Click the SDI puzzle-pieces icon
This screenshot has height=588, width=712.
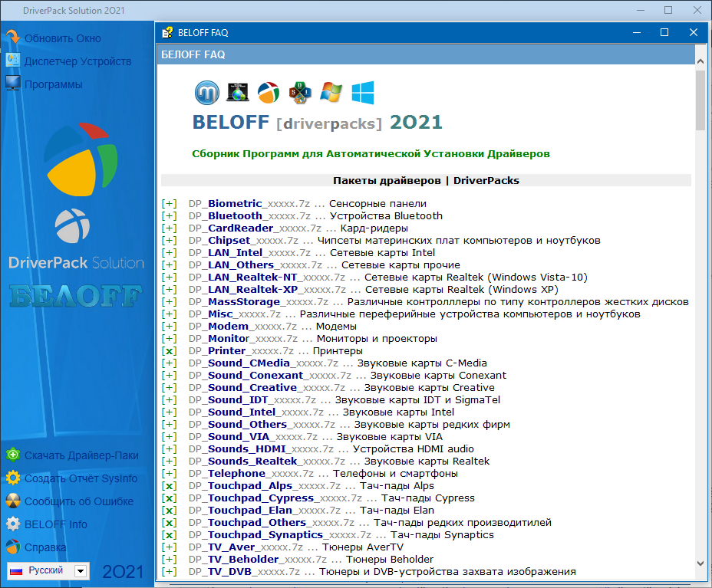(300, 92)
